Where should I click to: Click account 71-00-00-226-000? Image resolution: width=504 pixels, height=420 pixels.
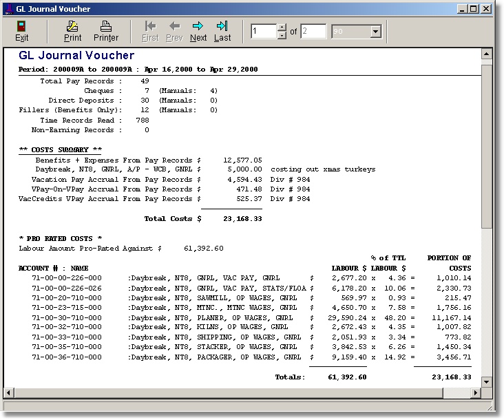coord(67,278)
